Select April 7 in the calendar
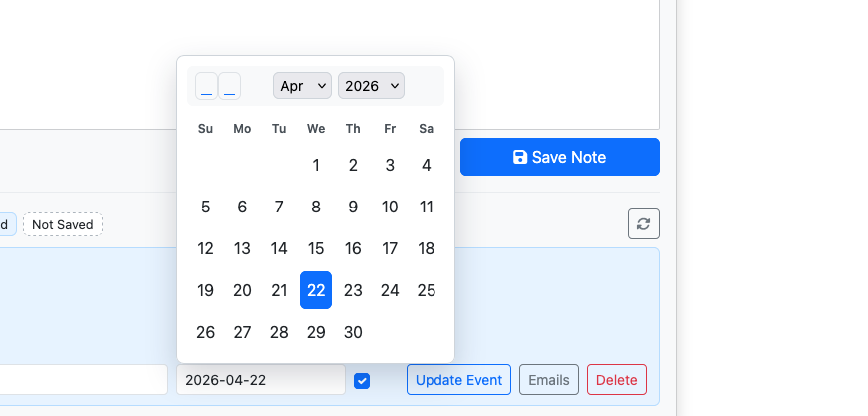868x416 pixels. (279, 207)
